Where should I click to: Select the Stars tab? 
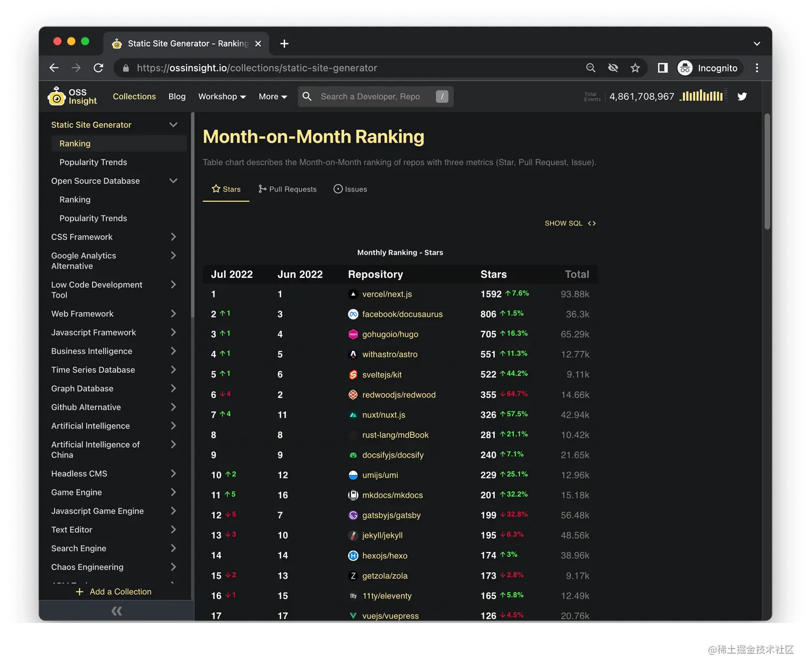click(x=226, y=189)
